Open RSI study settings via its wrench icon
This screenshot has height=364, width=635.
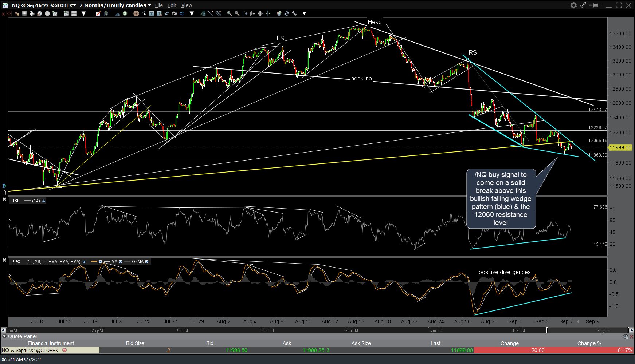[43, 201]
